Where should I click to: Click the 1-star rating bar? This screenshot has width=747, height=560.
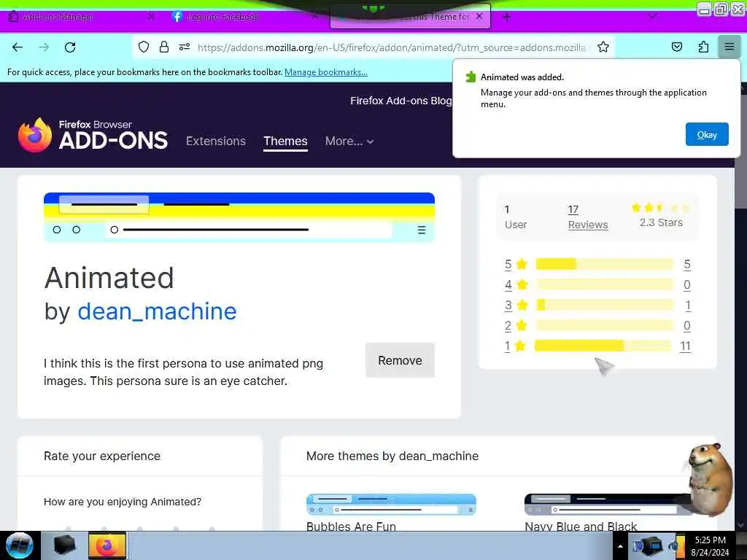603,346
